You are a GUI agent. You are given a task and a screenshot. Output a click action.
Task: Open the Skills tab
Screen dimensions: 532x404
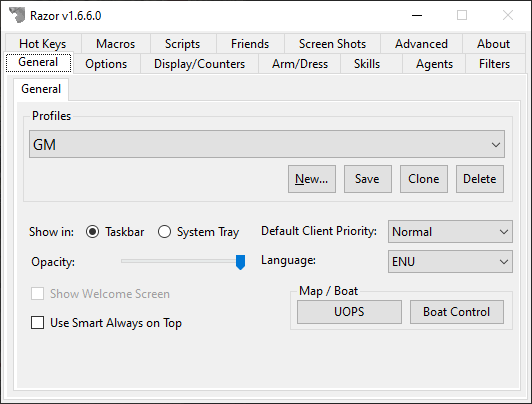tap(367, 64)
